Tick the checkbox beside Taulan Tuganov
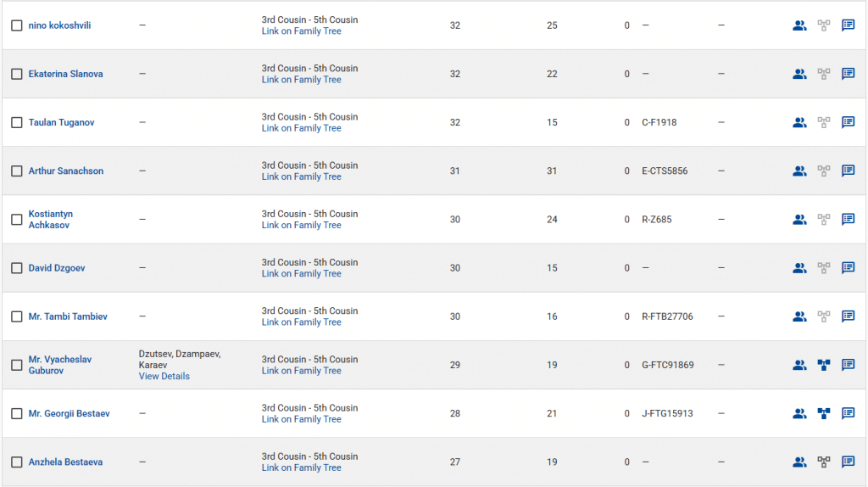This screenshot has height=487, width=868. point(17,122)
